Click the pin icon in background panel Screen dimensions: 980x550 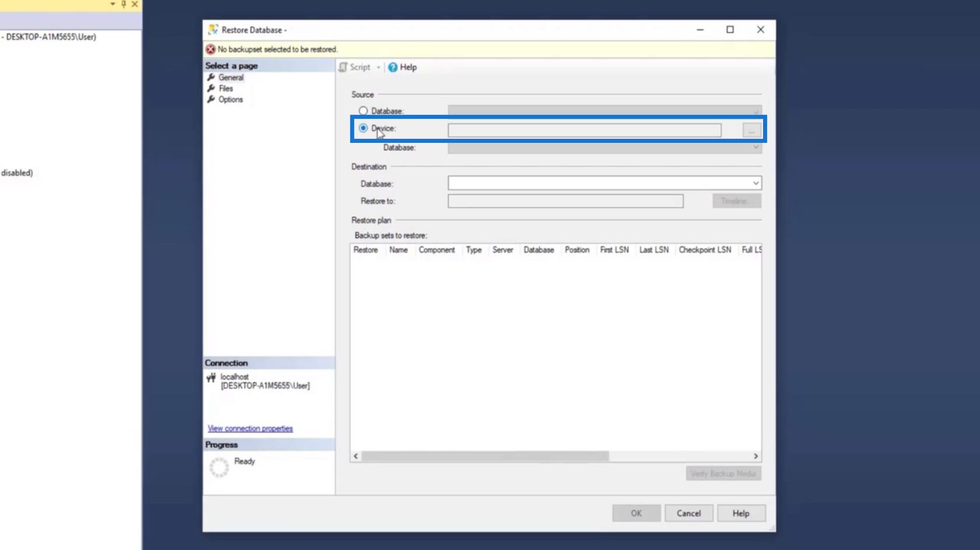click(124, 4)
